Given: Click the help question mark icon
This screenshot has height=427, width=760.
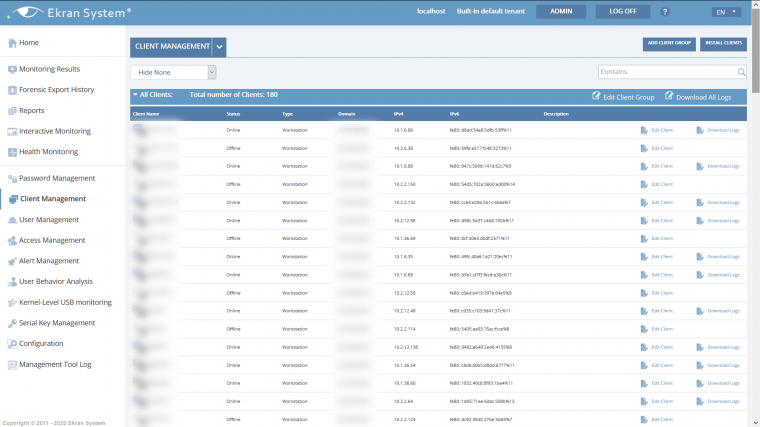Looking at the screenshot, I should point(665,12).
